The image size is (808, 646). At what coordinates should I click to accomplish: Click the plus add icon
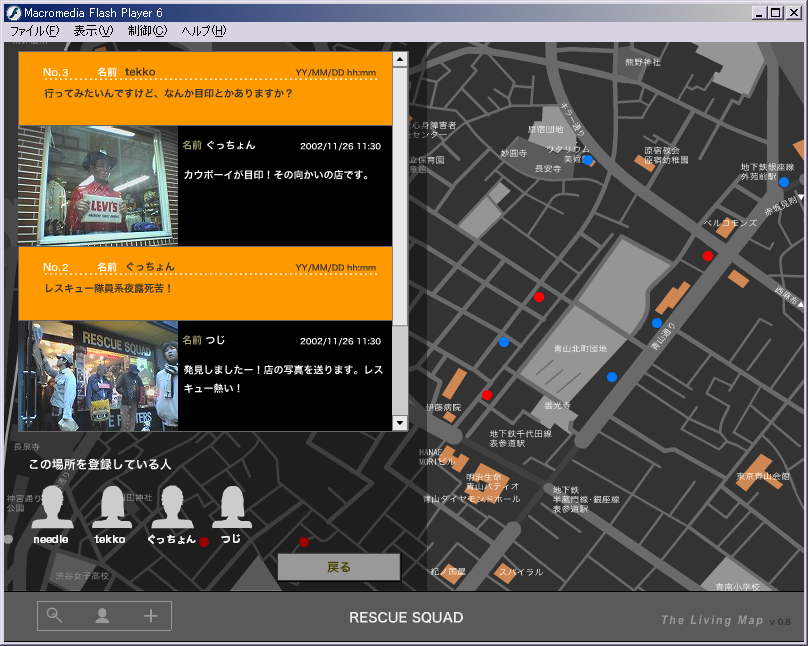coord(151,616)
